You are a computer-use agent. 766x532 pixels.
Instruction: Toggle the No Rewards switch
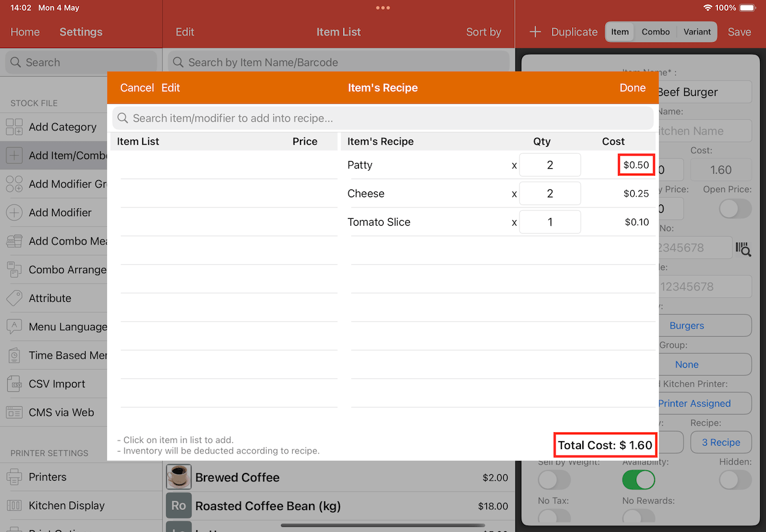tap(639, 516)
